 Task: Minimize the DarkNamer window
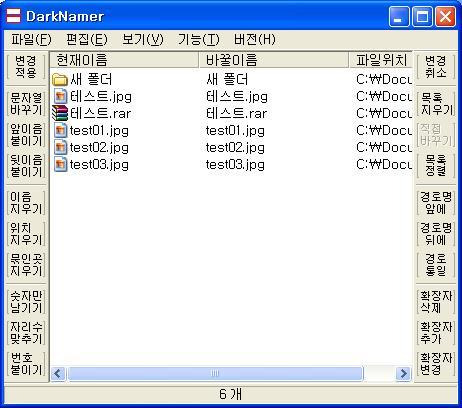(399, 16)
